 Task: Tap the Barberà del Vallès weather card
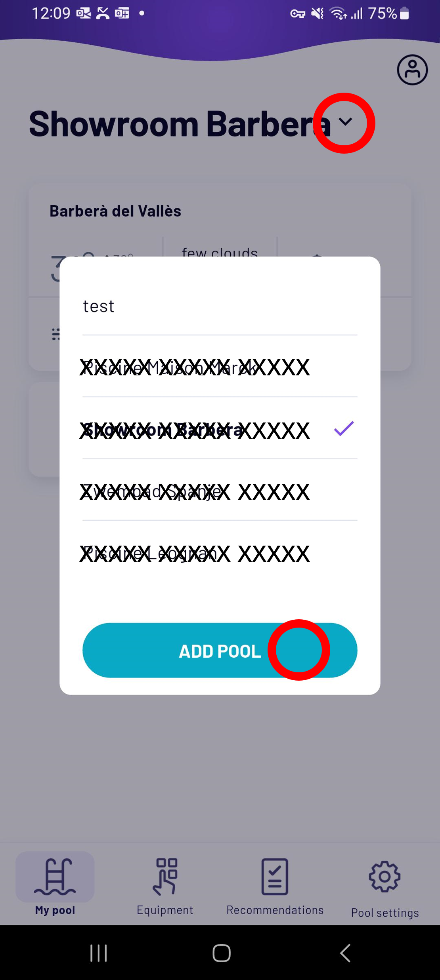[x=220, y=276]
